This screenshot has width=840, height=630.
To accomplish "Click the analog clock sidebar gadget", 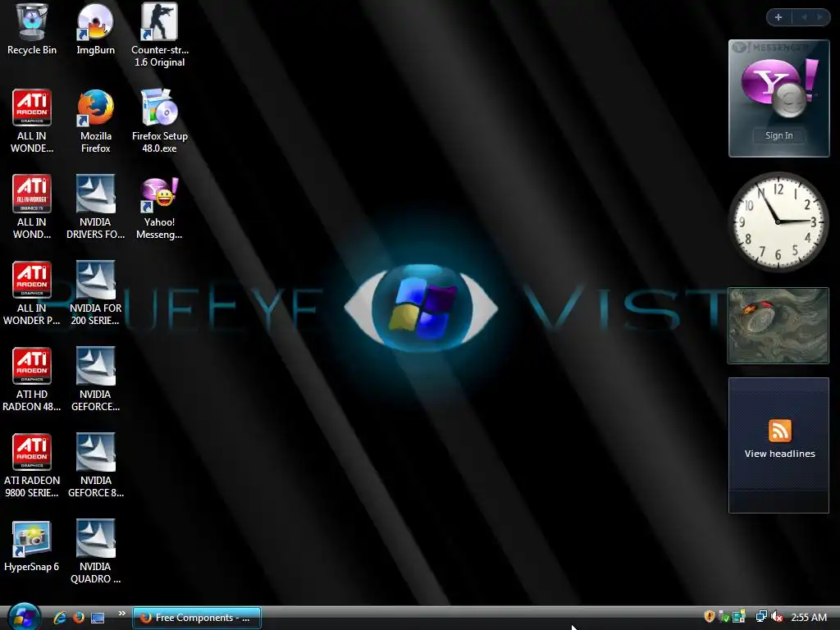I will point(778,221).
